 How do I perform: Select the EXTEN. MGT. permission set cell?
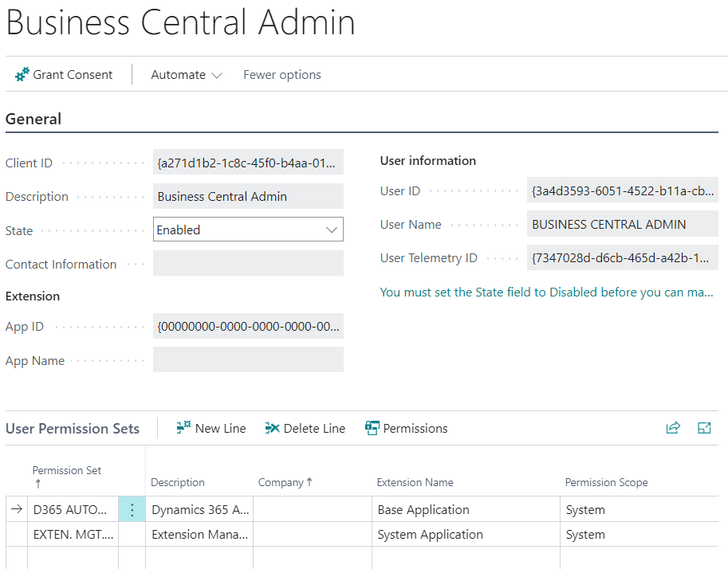[x=73, y=535]
